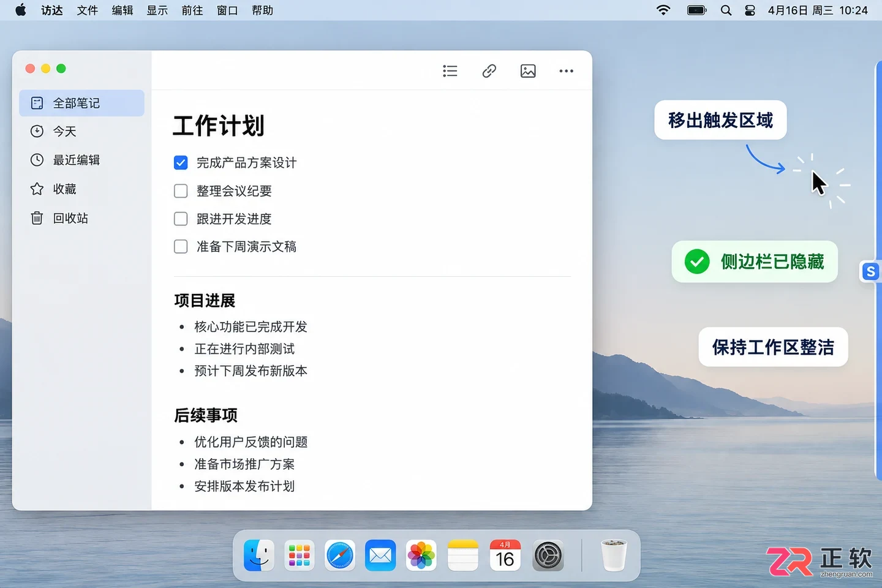This screenshot has height=588, width=882.
Task: Open the 窗口 menu
Action: tap(227, 10)
